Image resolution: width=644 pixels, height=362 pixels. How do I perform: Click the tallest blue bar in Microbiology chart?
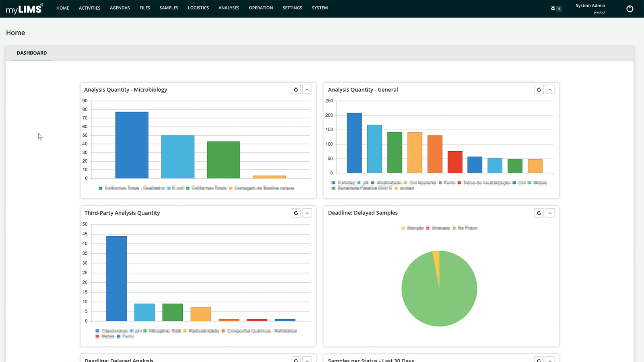tap(132, 145)
